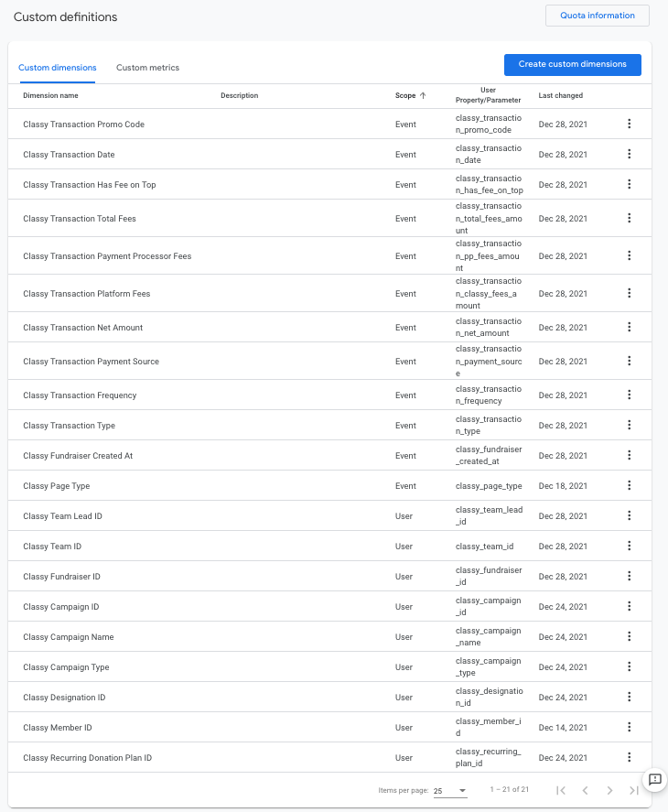This screenshot has width=668, height=812.
Task: Click the 'Classy Designation ID' row name
Action: coord(64,698)
